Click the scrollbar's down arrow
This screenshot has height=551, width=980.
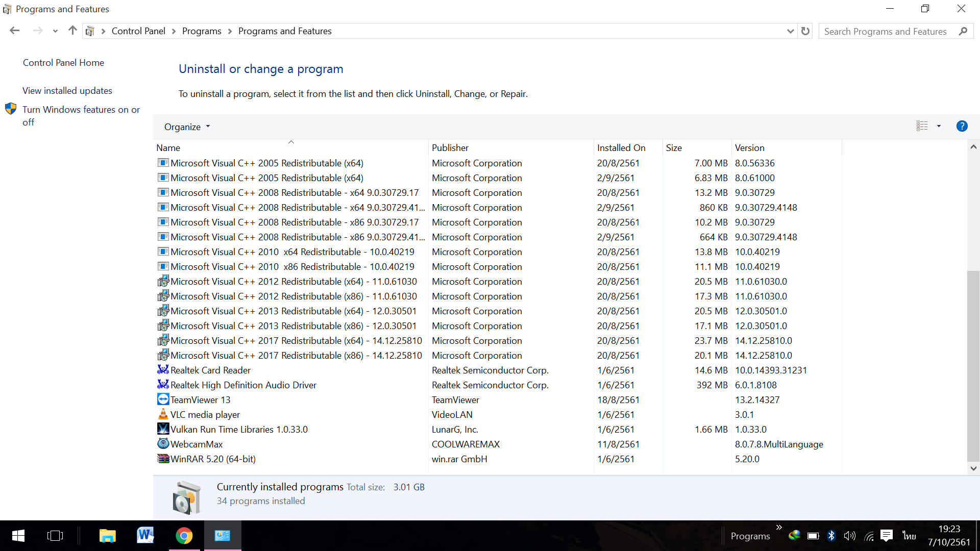click(973, 468)
